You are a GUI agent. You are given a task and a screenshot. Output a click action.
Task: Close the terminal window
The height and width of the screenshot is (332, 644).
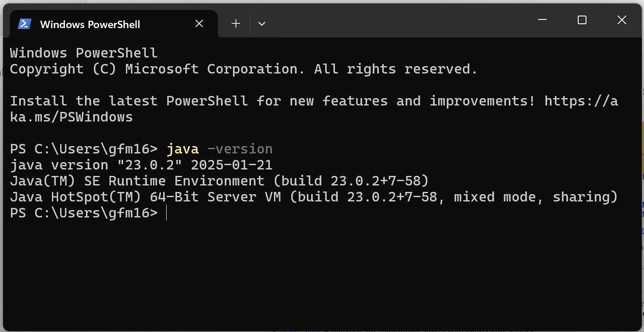click(x=622, y=20)
